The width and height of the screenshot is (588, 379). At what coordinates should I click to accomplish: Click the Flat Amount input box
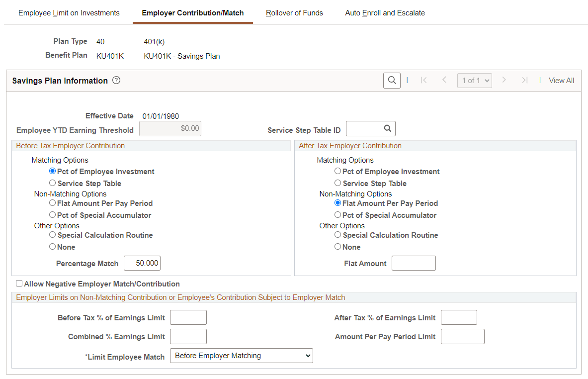pyautogui.click(x=414, y=263)
